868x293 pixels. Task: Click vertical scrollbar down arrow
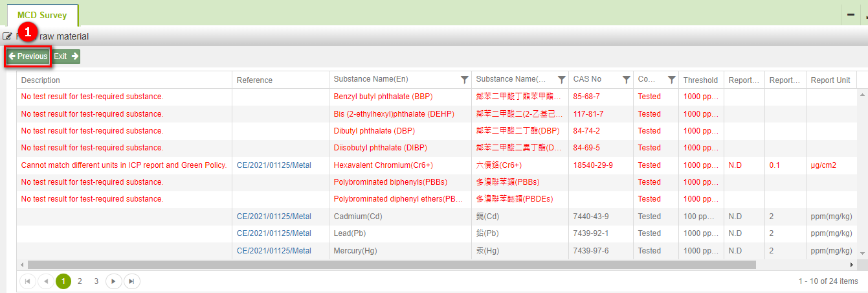click(862, 253)
